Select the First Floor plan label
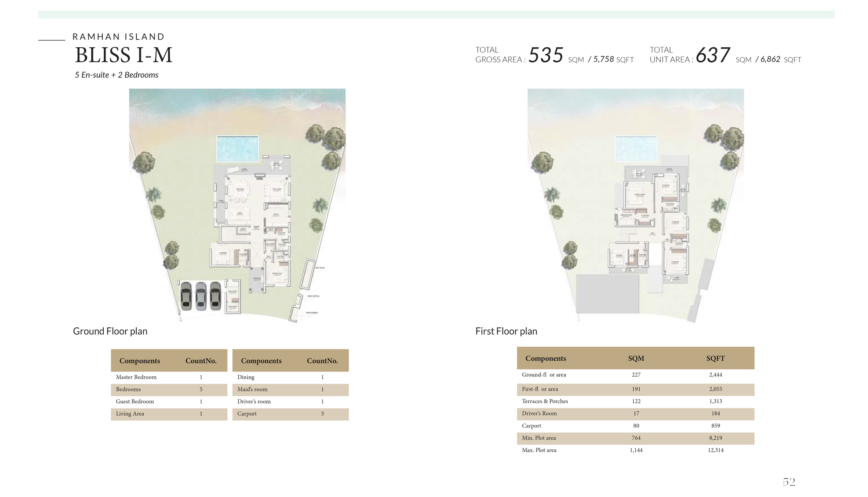 coord(506,331)
